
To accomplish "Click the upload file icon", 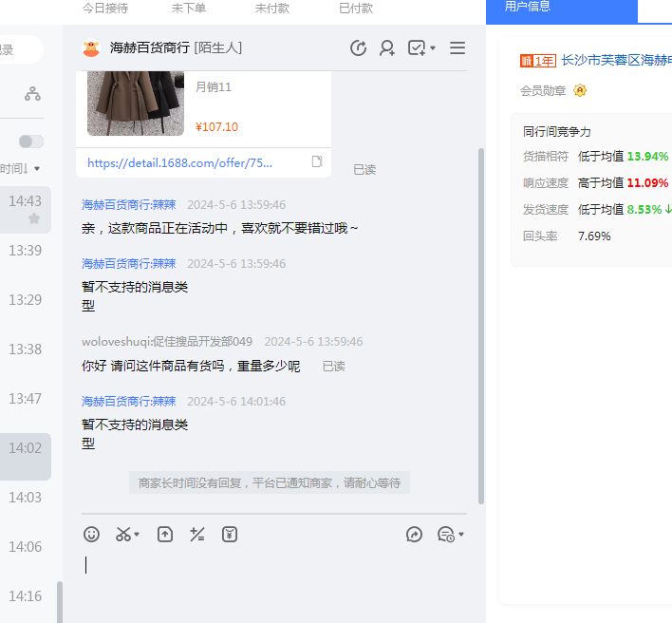I will tap(165, 535).
